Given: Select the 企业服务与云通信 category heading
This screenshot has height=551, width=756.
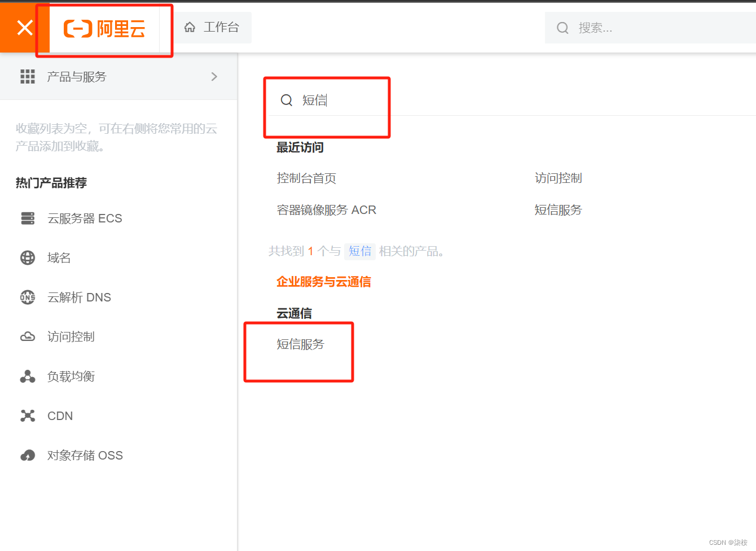Looking at the screenshot, I should pyautogui.click(x=324, y=282).
